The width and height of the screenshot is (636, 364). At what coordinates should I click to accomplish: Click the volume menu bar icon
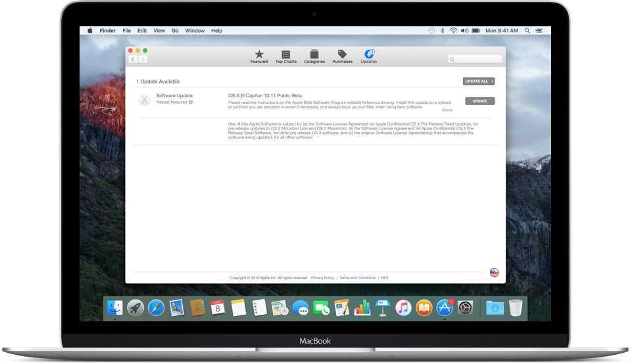click(x=464, y=30)
